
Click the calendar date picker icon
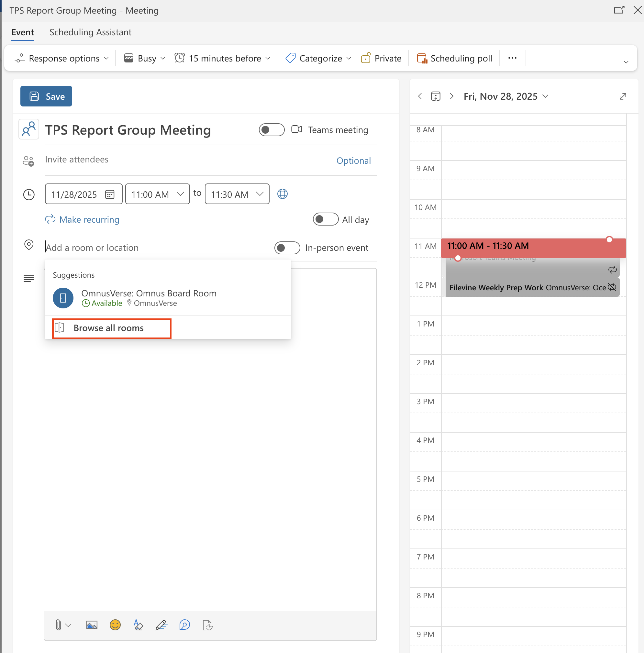point(109,194)
